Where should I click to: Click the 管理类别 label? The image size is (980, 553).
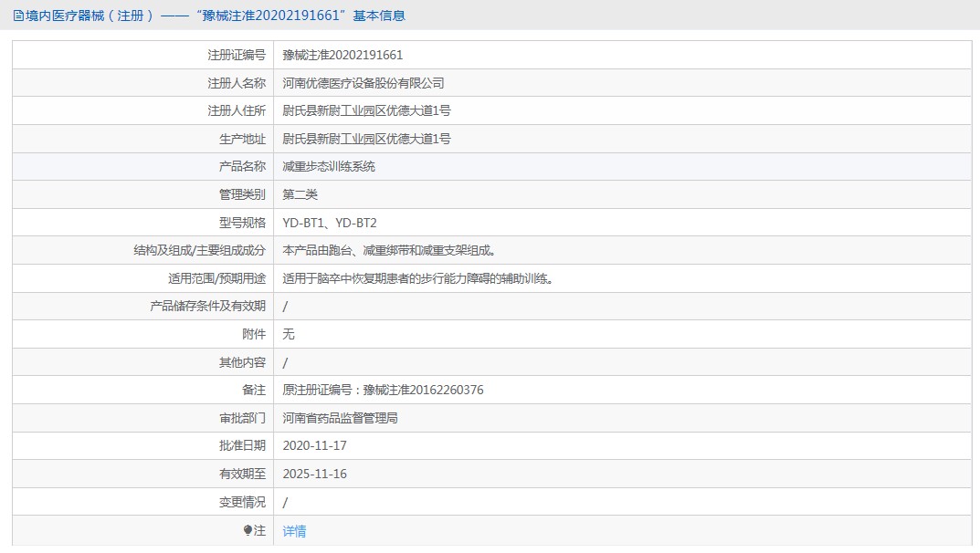tap(242, 194)
